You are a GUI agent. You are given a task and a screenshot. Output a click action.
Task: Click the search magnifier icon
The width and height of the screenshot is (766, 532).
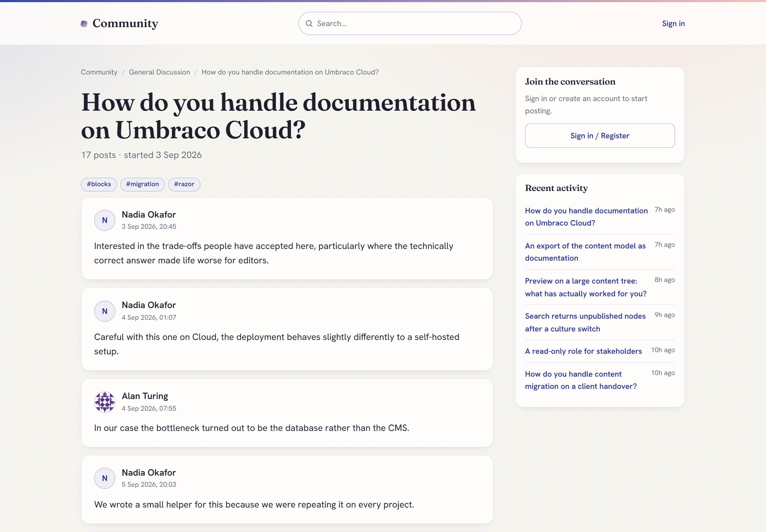309,23
